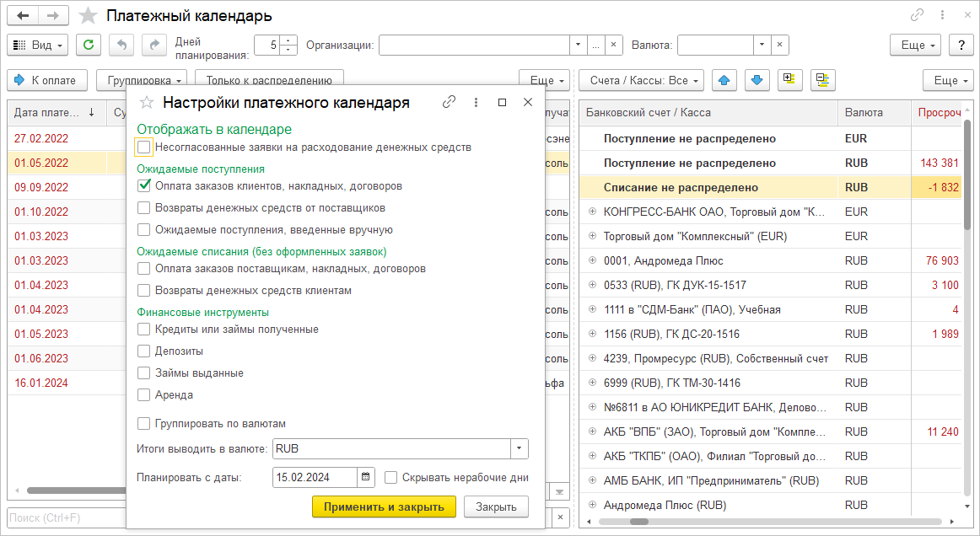Open the calendar picker for the planning date
The height and width of the screenshot is (536, 980).
[366, 478]
